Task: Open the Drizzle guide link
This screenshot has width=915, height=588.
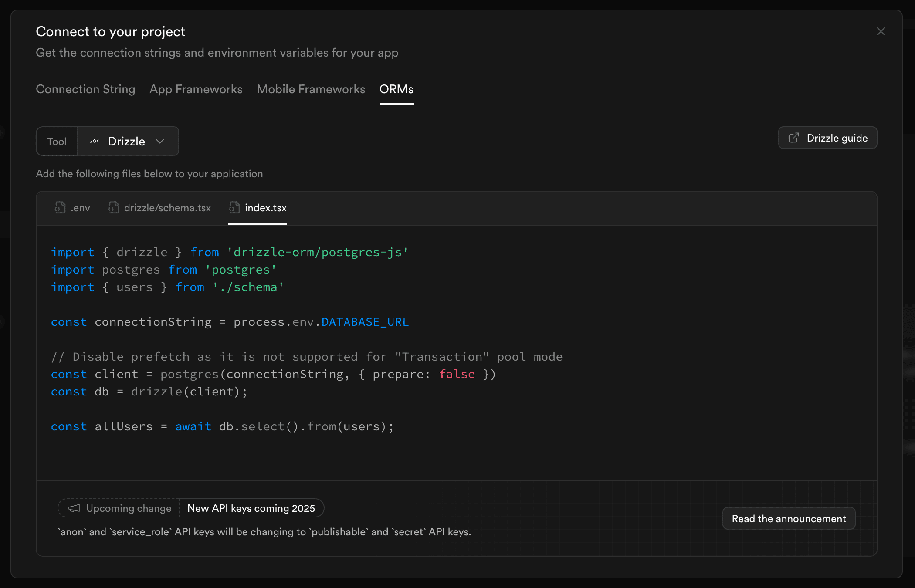Action: (827, 138)
